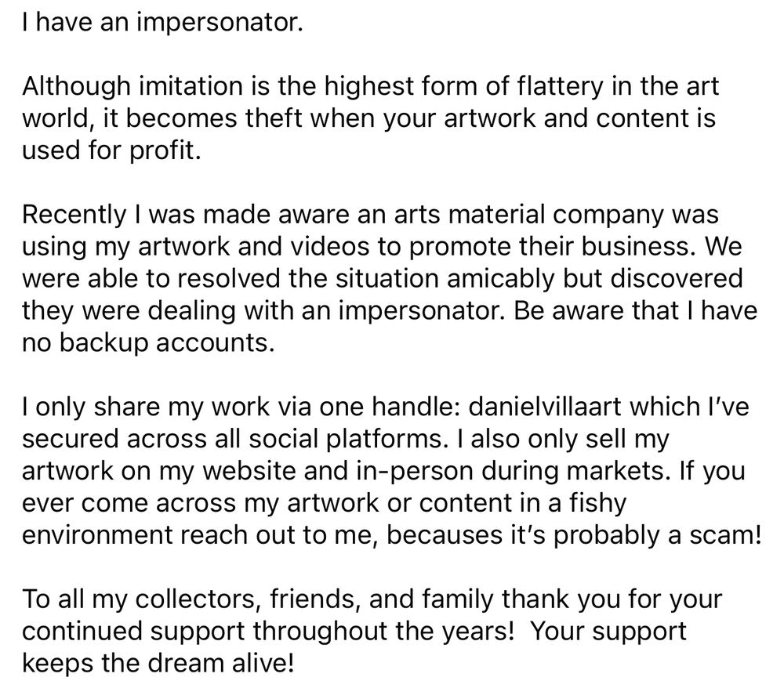Click the word 'amicably'
The height and width of the screenshot is (688, 784).
[x=500, y=279]
